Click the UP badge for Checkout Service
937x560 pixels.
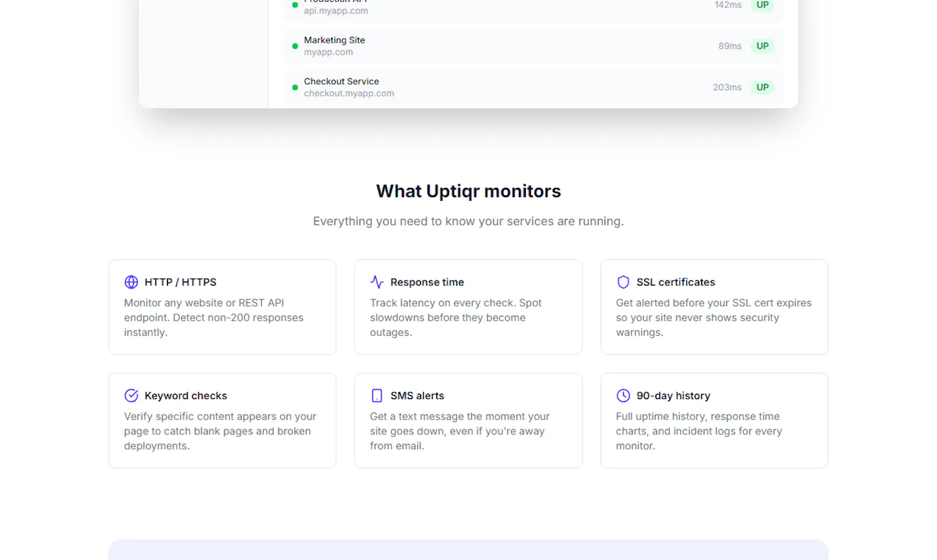pos(762,87)
